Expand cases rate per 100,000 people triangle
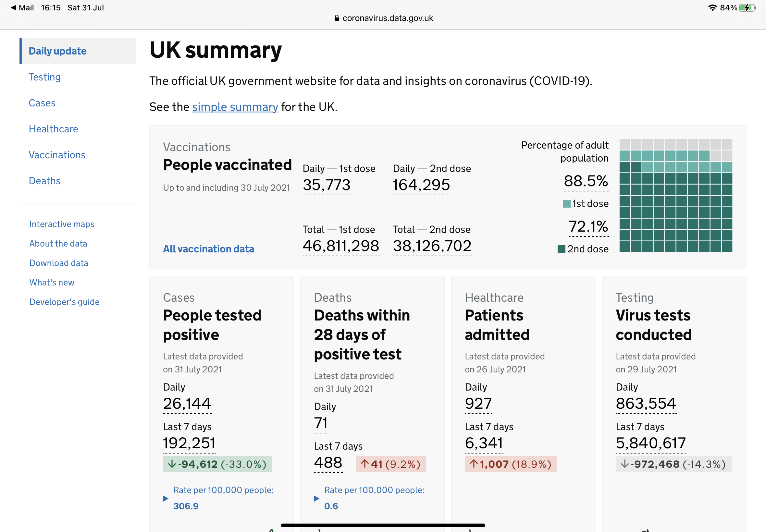 (x=166, y=498)
